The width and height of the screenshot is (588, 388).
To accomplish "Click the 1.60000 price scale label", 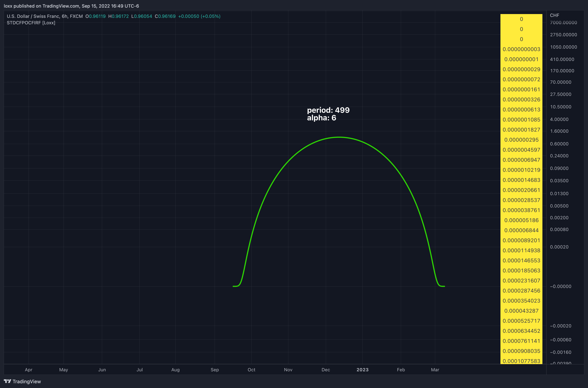I will pos(559,131).
